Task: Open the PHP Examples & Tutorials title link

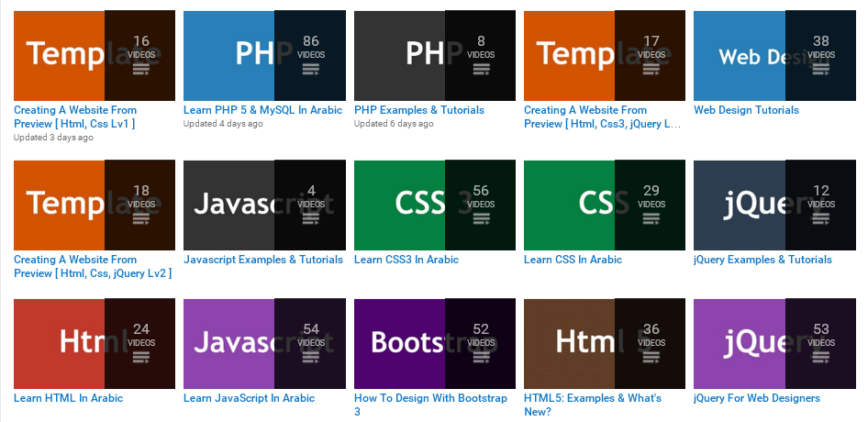Action: point(418,110)
